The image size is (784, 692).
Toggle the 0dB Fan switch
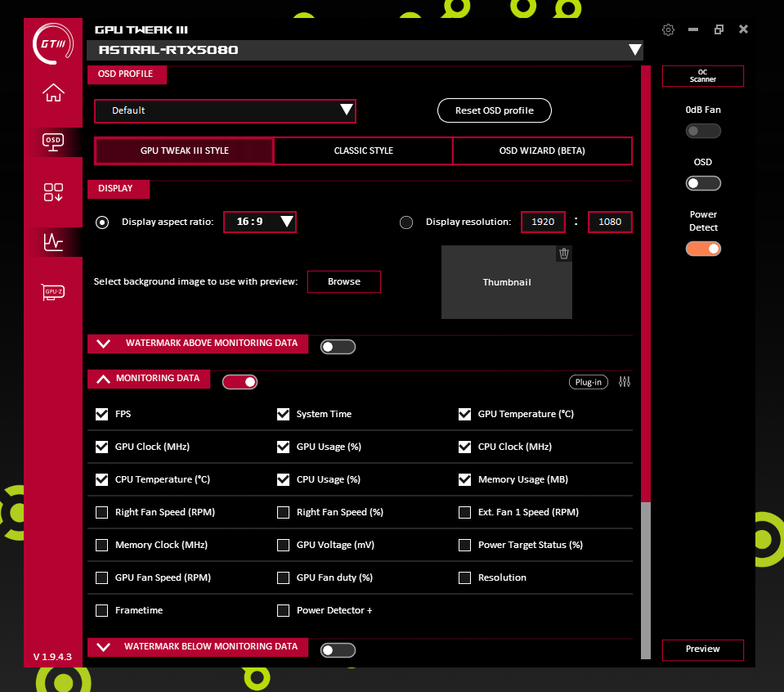(x=703, y=131)
